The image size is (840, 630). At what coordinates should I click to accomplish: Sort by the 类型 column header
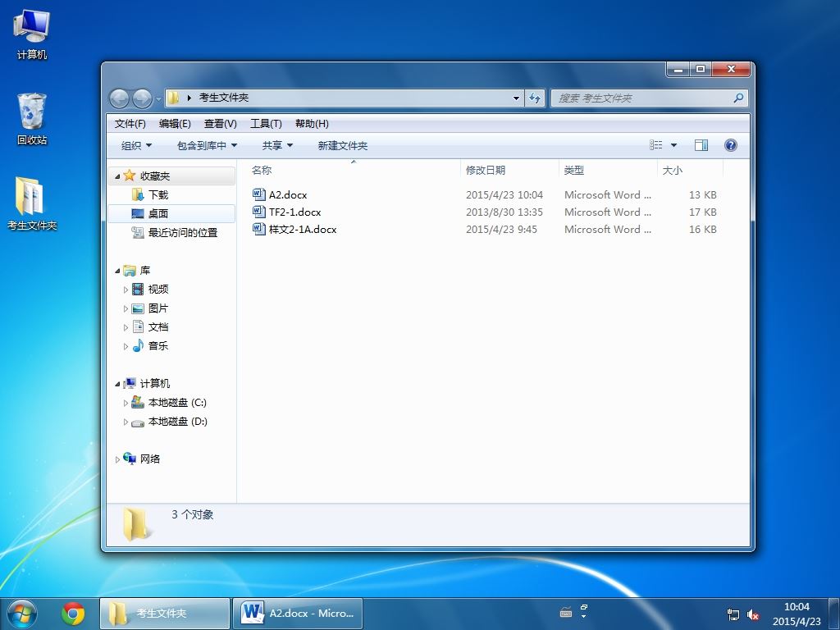click(x=608, y=170)
